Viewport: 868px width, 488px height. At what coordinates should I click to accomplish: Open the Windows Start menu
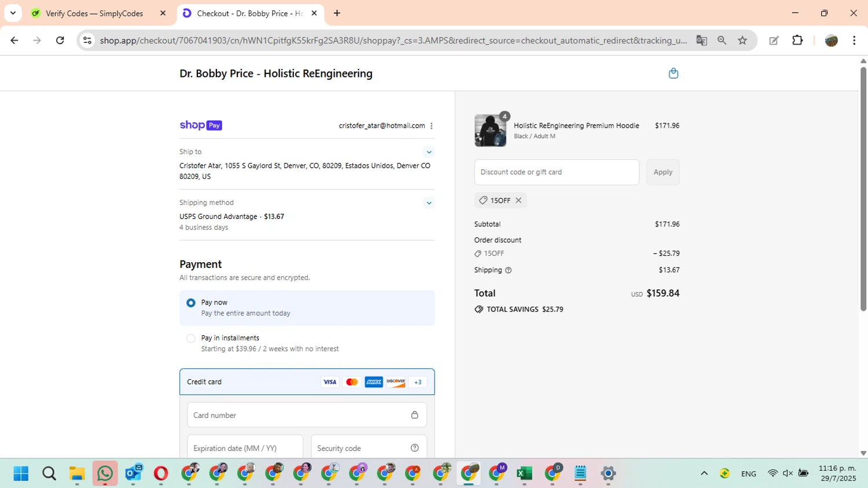tap(21, 474)
